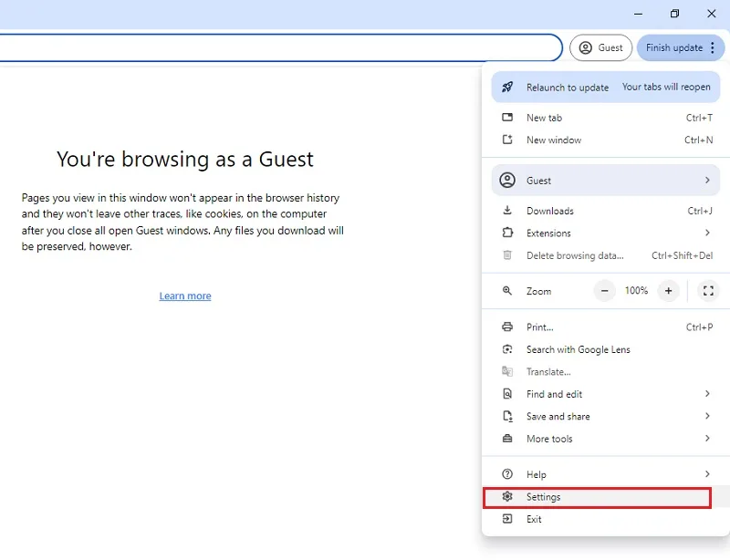This screenshot has width=730, height=560.
Task: Click the Settings gear icon
Action: point(507,497)
